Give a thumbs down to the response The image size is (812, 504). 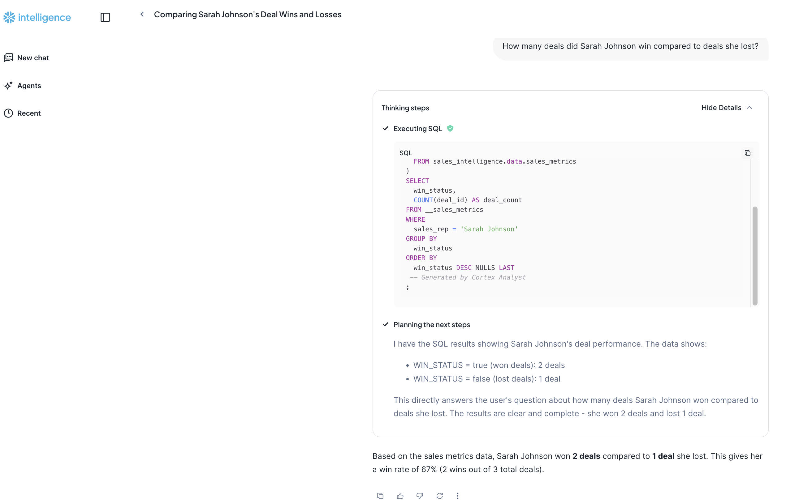click(420, 496)
